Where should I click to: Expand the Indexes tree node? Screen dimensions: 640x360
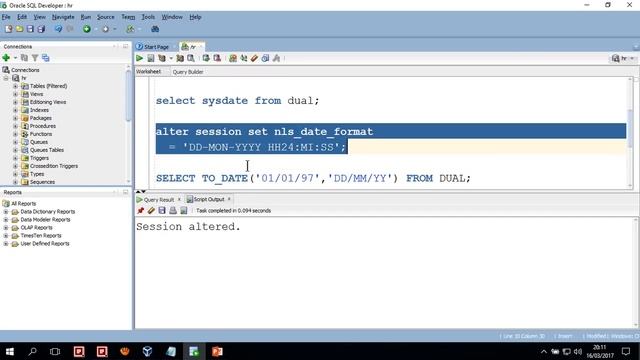click(16, 110)
